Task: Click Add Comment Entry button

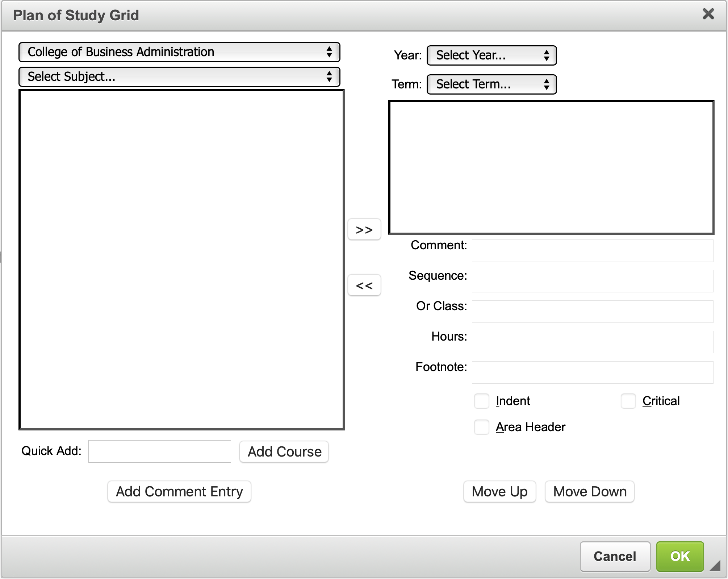Action: point(179,492)
